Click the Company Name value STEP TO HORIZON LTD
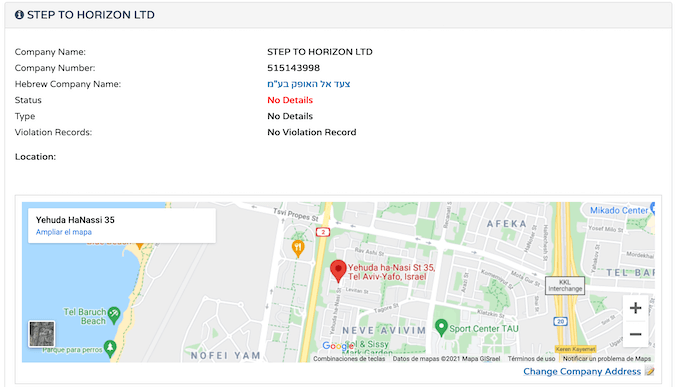The width and height of the screenshot is (680, 387). click(x=320, y=52)
